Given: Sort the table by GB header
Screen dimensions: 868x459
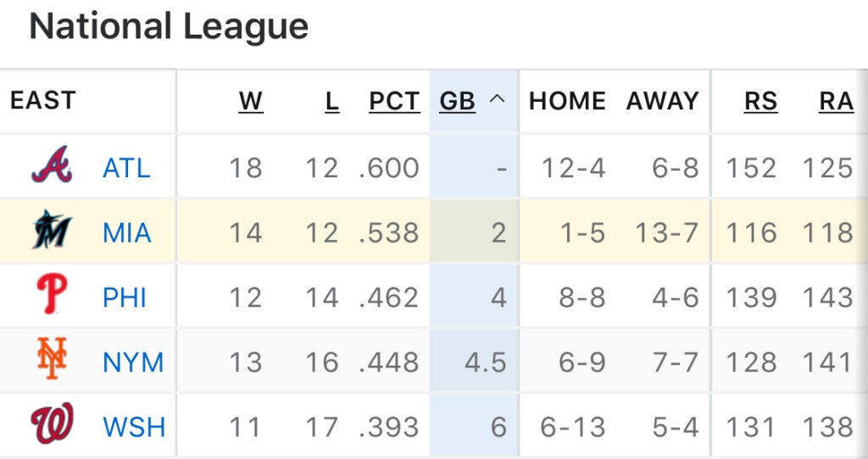Looking at the screenshot, I should tap(458, 102).
